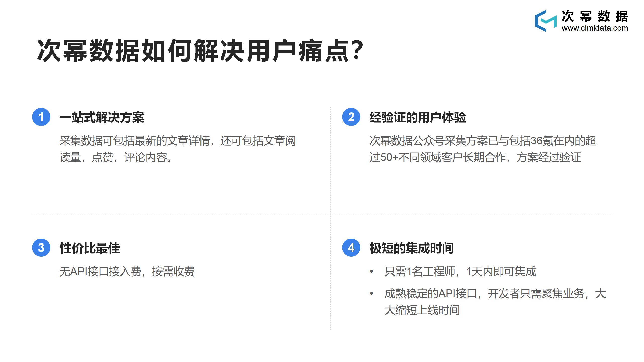
Task: Click the bullet 只需1名工程师，1天内即可集成
Action: 460,271
